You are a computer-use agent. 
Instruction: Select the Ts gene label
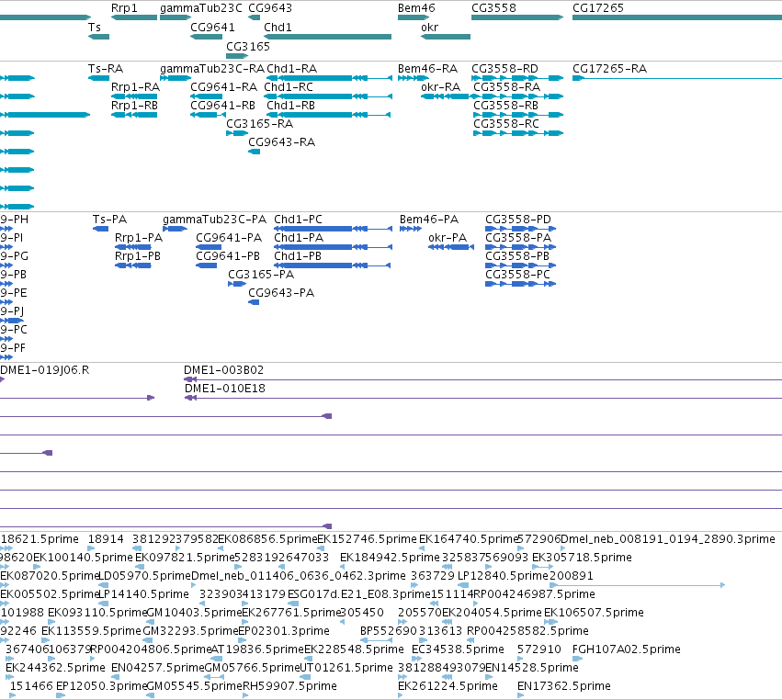coord(95,28)
